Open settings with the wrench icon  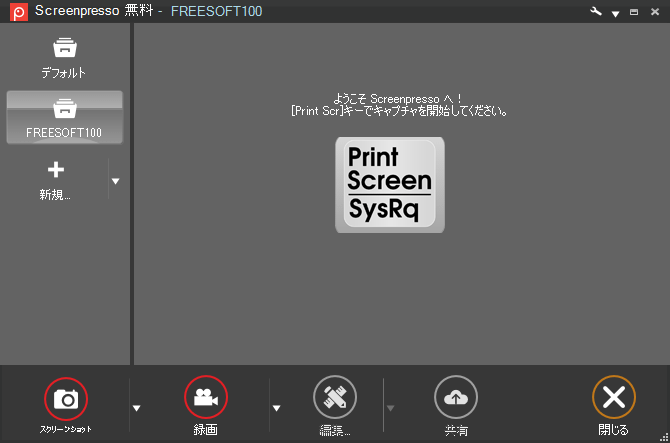[596, 12]
